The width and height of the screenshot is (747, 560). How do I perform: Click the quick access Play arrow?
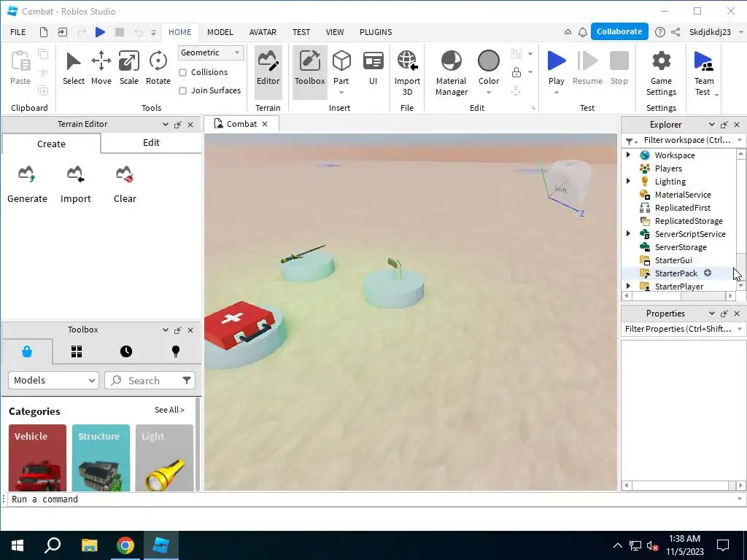[x=100, y=32]
